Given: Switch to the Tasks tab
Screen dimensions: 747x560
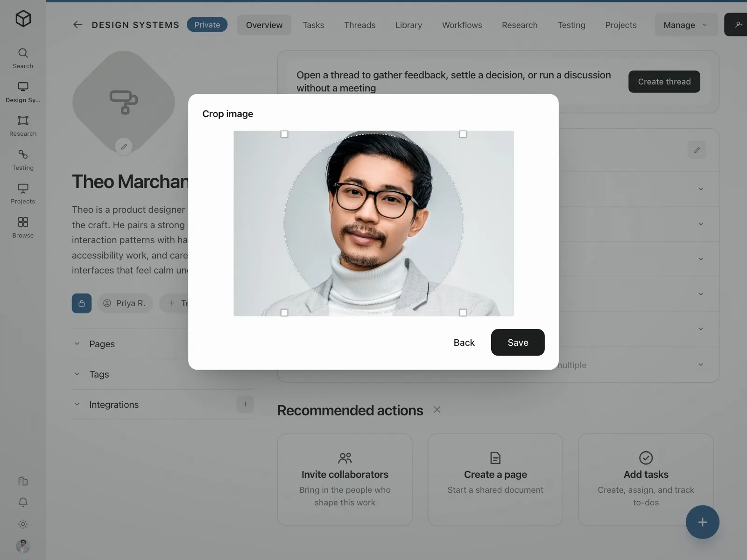Looking at the screenshot, I should [x=313, y=25].
